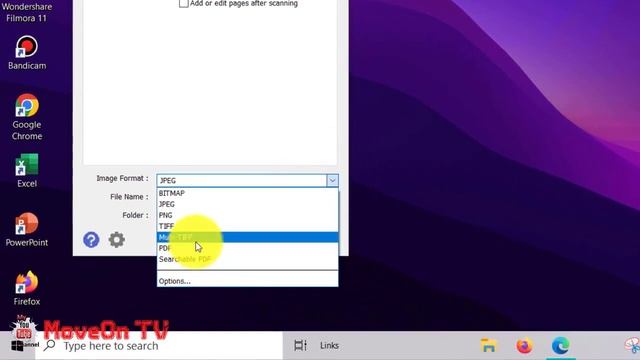Launch PowerPoint from the desktop
This screenshot has height=360, width=640.
[27, 229]
